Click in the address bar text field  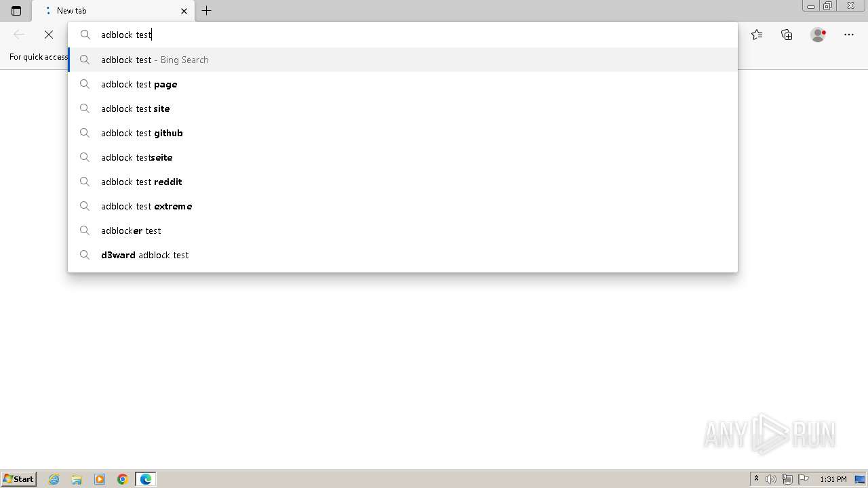414,35
